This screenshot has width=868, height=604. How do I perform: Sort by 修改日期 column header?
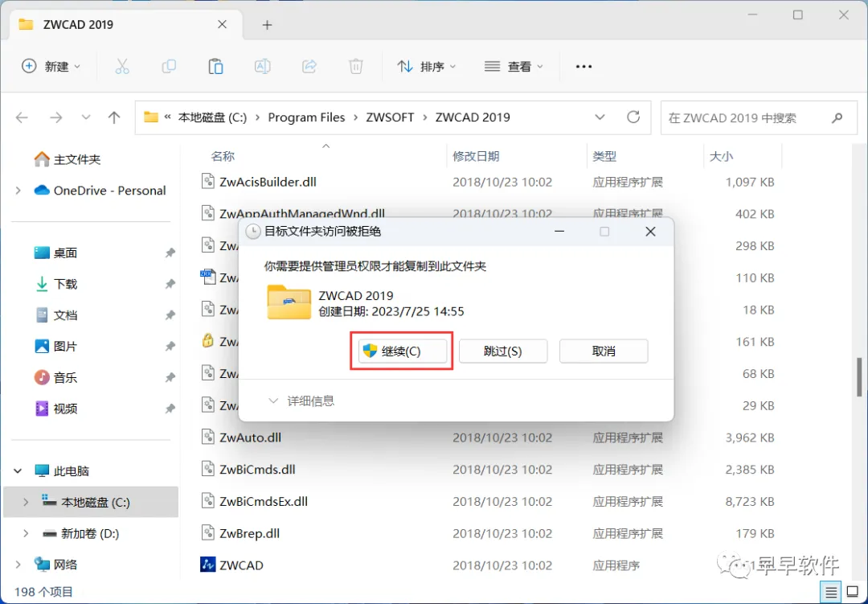pyautogui.click(x=476, y=156)
